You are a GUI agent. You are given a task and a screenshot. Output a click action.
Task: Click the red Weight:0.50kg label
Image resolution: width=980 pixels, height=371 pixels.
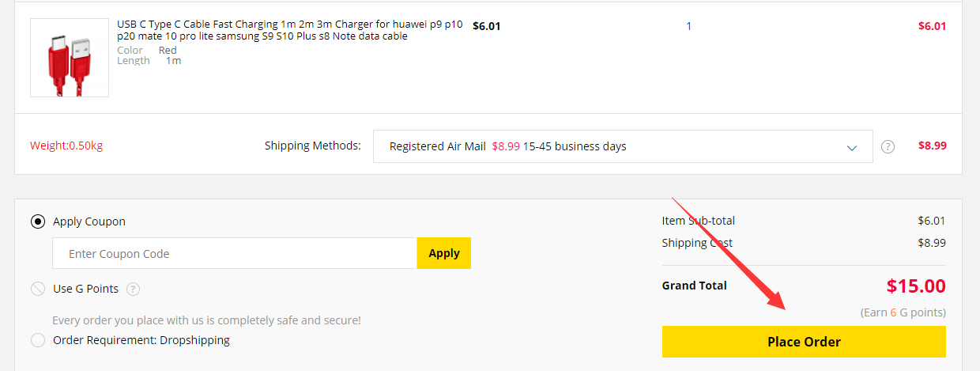[x=66, y=146]
